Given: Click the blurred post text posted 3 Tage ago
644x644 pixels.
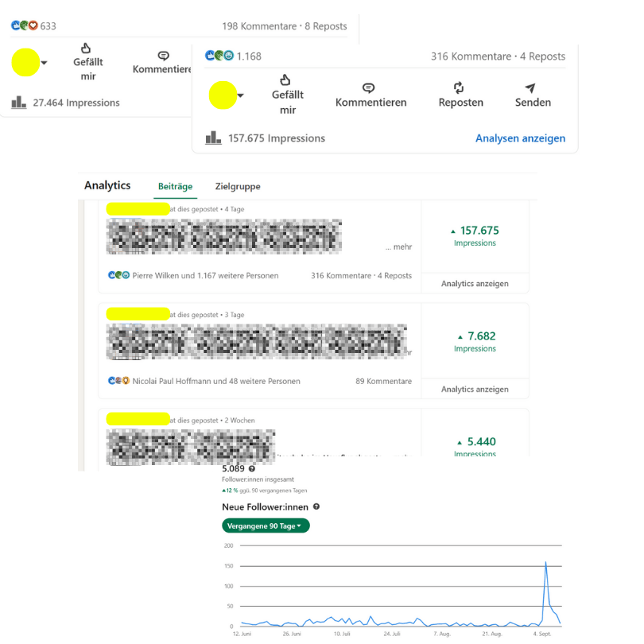Looking at the screenshot, I should pos(257,342).
